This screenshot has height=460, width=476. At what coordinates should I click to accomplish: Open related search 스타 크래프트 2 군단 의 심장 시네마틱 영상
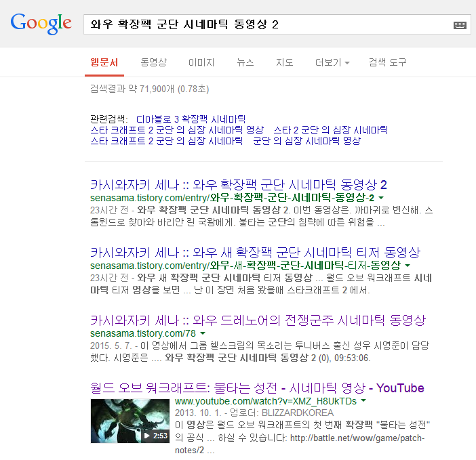coord(177,130)
